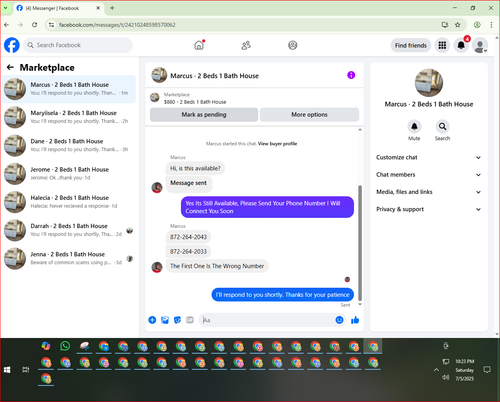Open the grid Menu icon
This screenshot has height=402, width=500.
pos(442,45)
